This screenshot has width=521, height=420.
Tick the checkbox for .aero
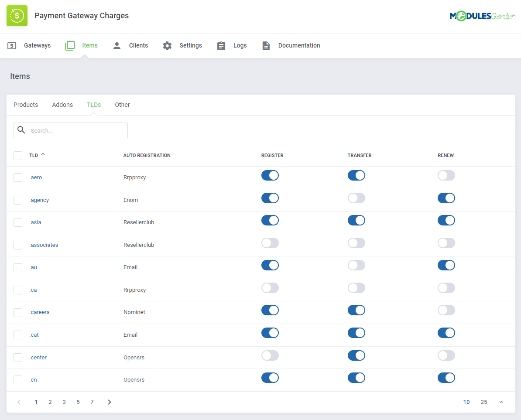(18, 178)
